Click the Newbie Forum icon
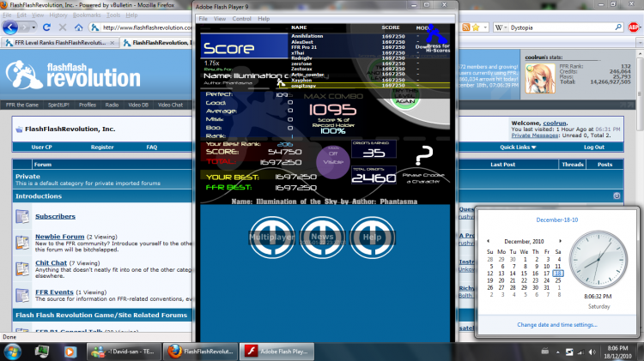644x361 pixels. tap(22, 243)
